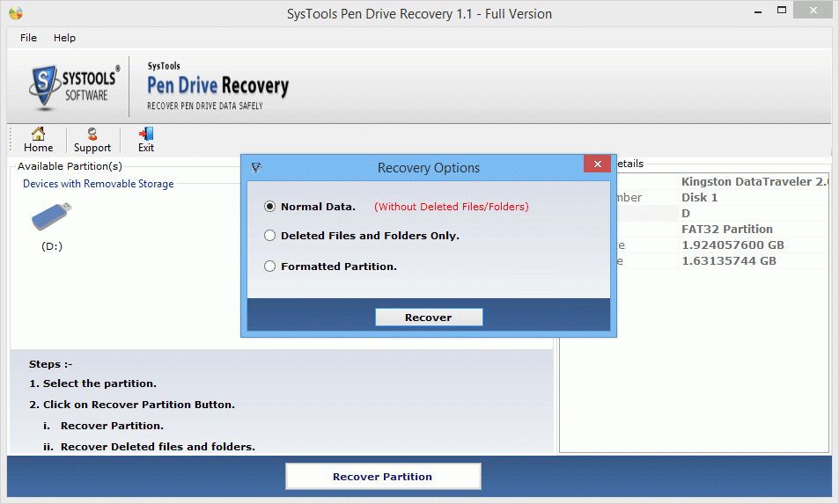Click step 'Click on Recover Partition Button.'
Screen dimensions: 839x504
(x=138, y=405)
